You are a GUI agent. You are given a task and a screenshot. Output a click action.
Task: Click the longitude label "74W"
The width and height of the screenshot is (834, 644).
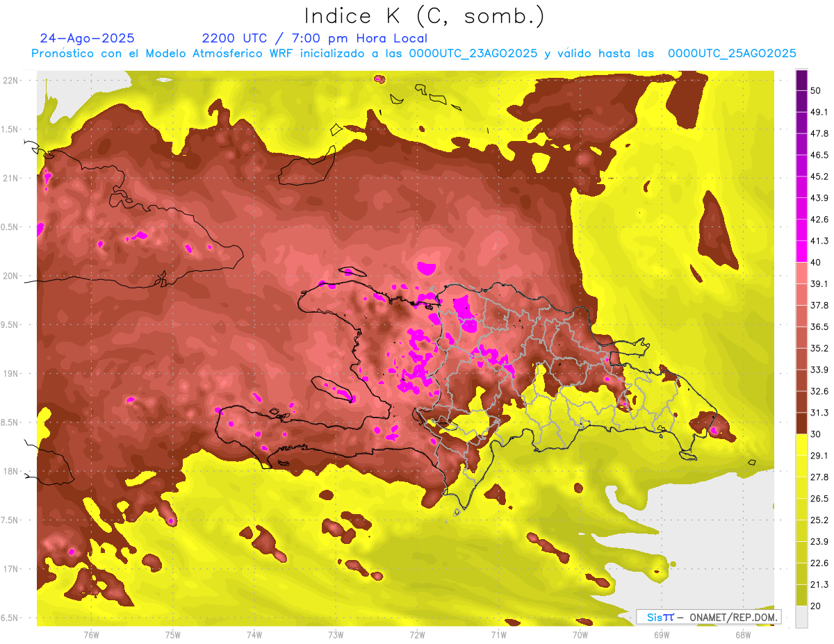pos(254,635)
